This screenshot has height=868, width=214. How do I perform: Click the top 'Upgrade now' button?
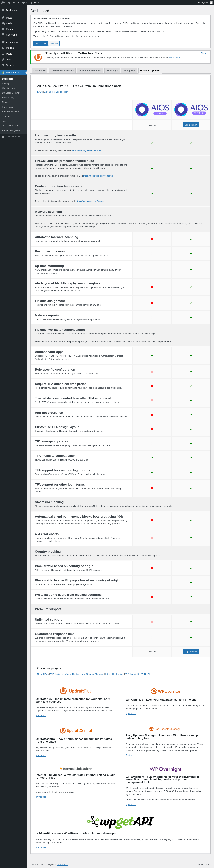tap(191, 125)
